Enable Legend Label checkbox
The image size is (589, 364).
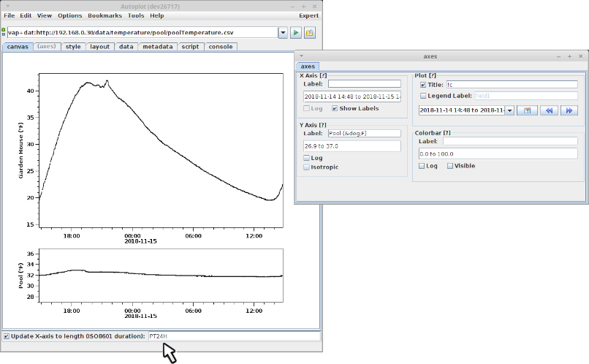coord(423,96)
